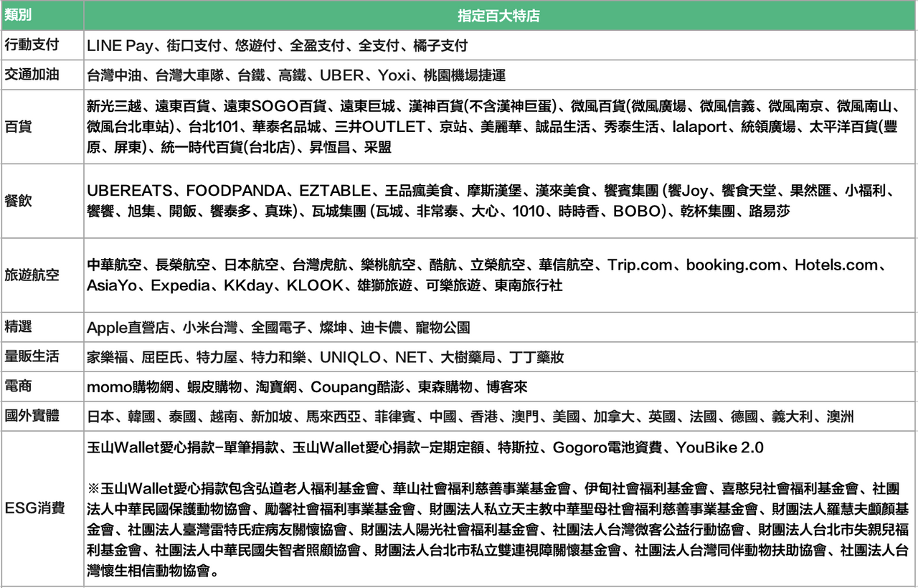Screen dimensions: 918x588
Task: Click the YouBike 2.0 text
Action: 719,448
